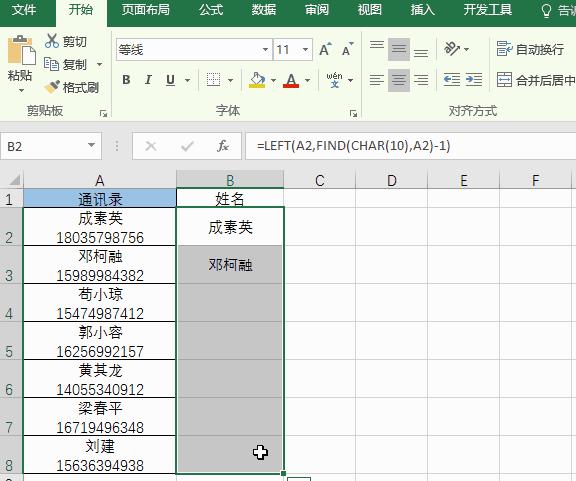
Task: Increase font size with the larger A icon
Action: 325,49
